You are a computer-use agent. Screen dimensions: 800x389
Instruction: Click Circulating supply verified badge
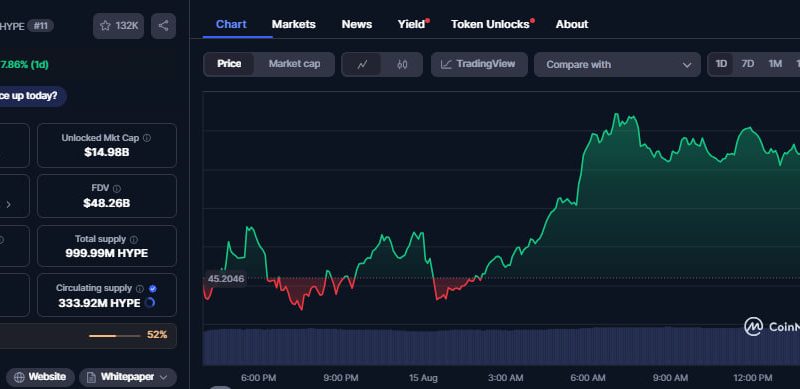pos(153,288)
